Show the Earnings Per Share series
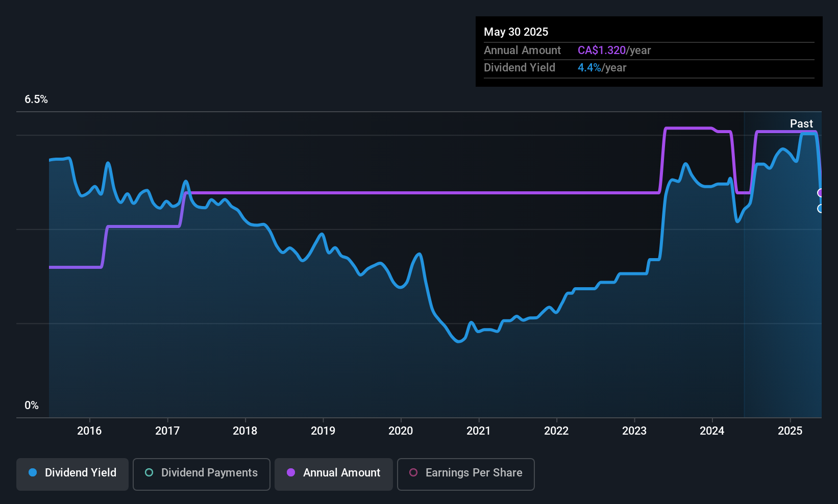 (465, 473)
